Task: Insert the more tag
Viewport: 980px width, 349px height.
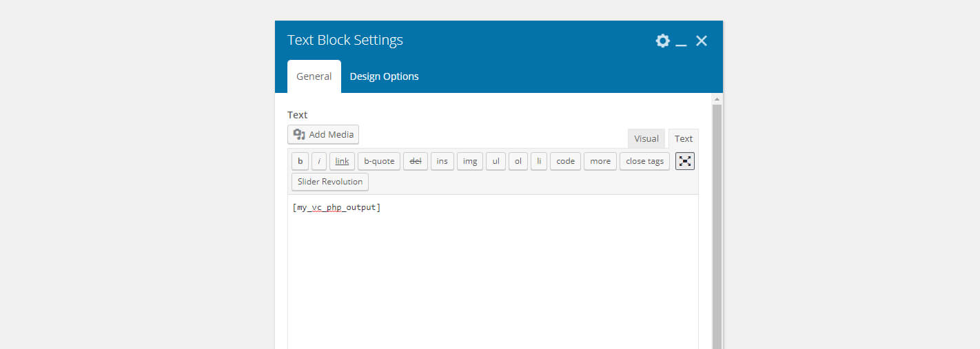Action: click(x=600, y=161)
